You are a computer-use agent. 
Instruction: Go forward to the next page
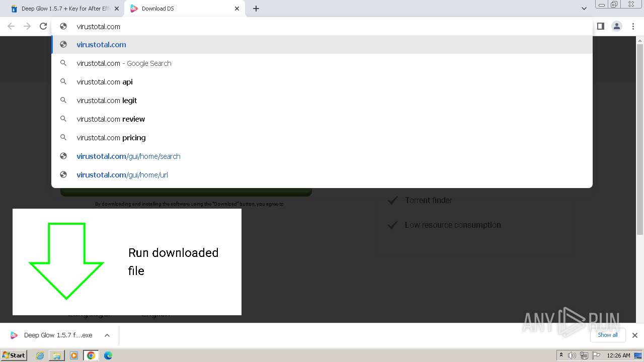click(27, 26)
